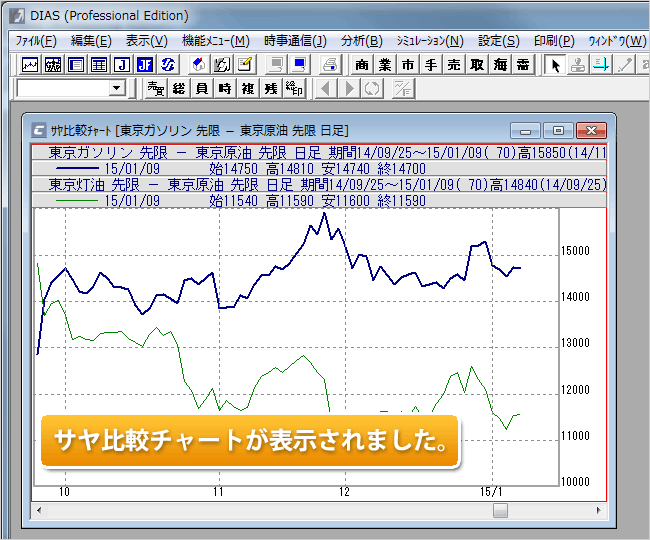Screen dimensions: 650x540
Task: Click the 商 toolbar button
Action: [362, 65]
